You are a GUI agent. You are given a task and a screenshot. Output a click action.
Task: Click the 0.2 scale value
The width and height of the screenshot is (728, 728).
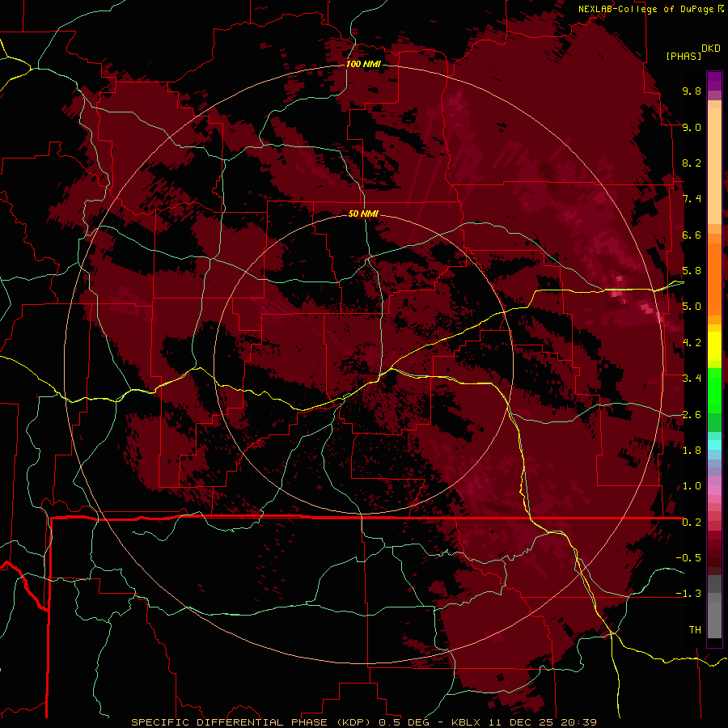[x=692, y=523]
